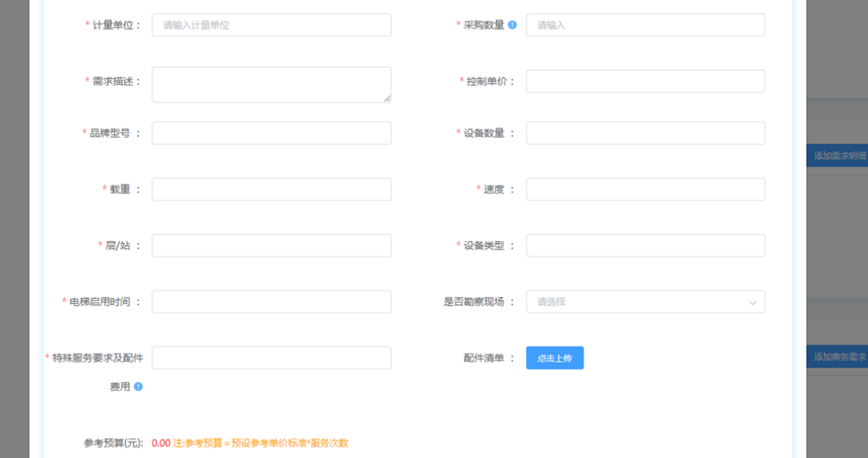Click the 采购数量 input box

(645, 25)
